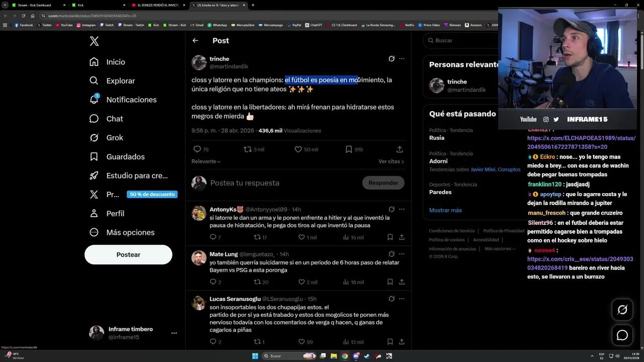The width and height of the screenshot is (644, 362).
Task: View stats of Lucas reply 12 mil
Action: coord(353,342)
